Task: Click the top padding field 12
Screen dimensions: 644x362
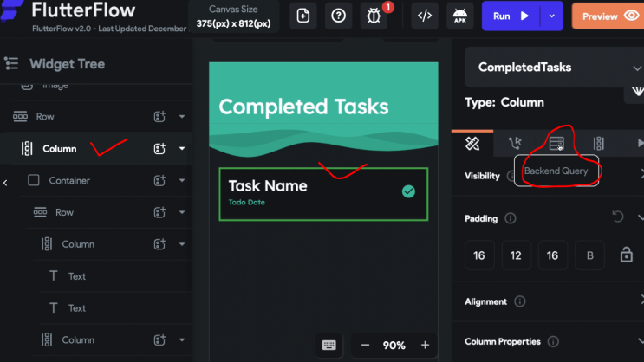Action: point(516,255)
